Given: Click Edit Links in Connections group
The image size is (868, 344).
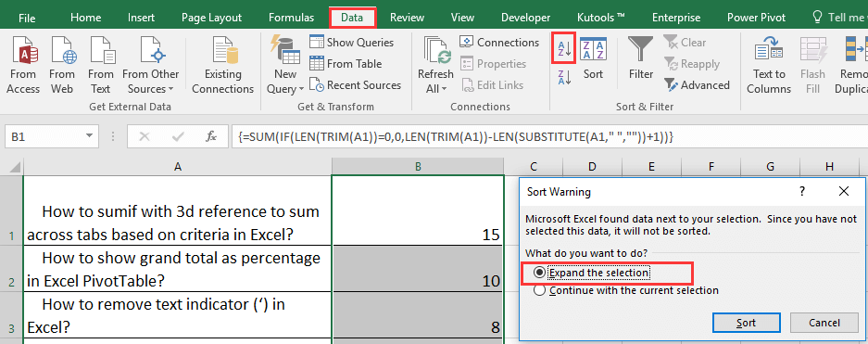Looking at the screenshot, I should 492,84.
